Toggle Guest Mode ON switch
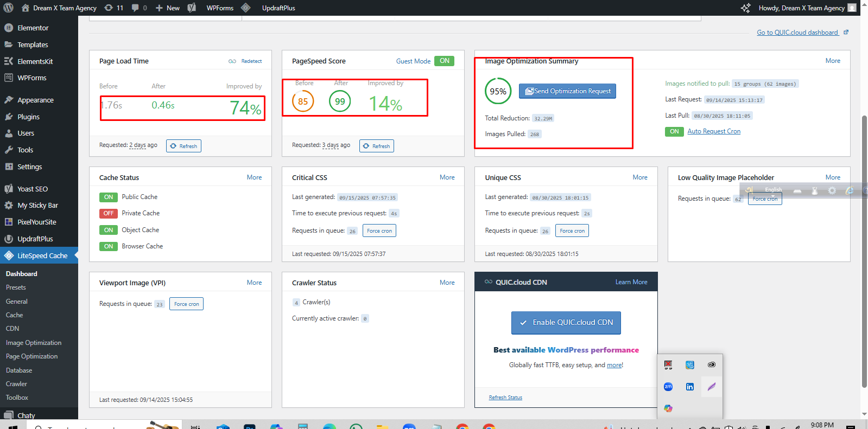The image size is (868, 429). pos(444,61)
